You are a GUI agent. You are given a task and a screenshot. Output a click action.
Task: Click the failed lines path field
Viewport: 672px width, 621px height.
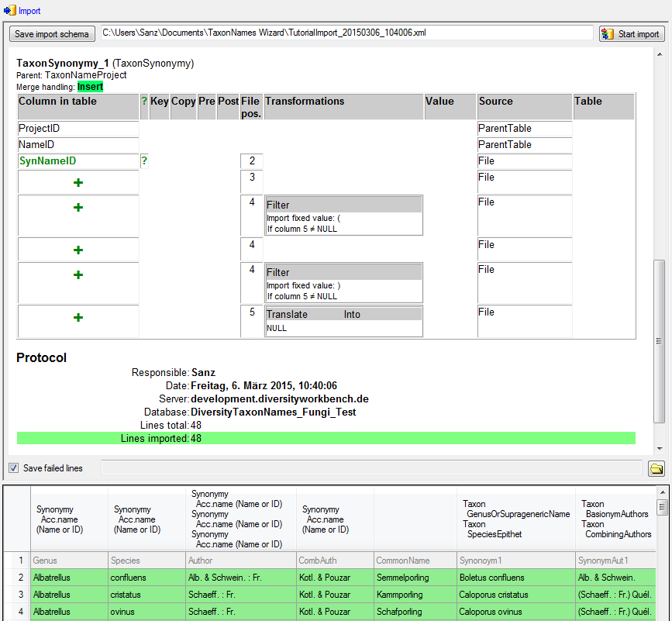(x=371, y=468)
